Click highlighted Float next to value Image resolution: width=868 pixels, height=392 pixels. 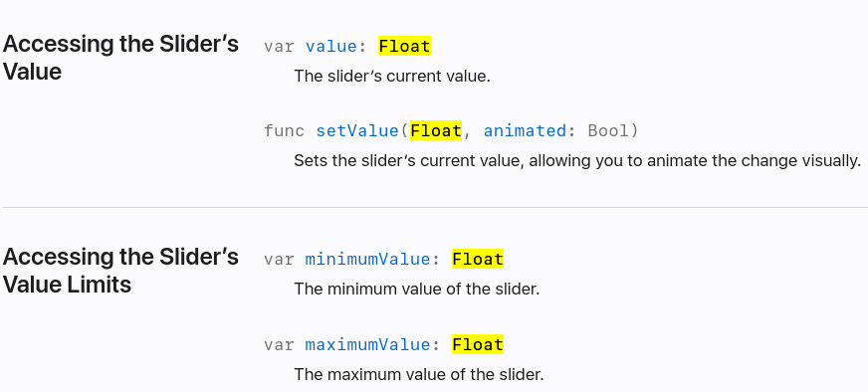[x=405, y=46]
